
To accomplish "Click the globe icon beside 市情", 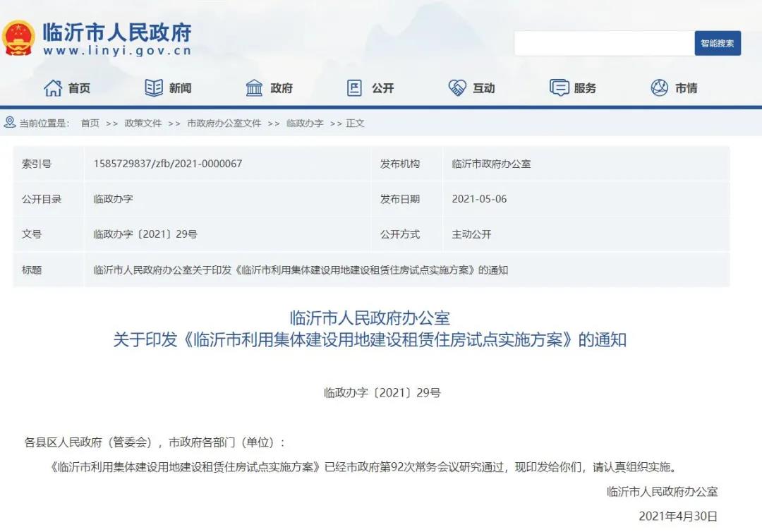I will (660, 88).
